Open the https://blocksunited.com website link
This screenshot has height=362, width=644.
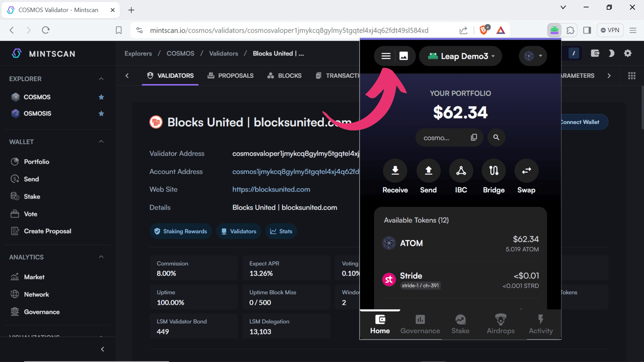click(x=271, y=189)
